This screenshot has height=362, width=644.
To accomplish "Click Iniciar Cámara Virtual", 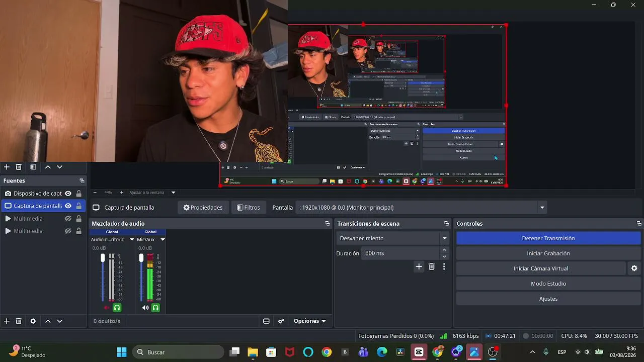I will [x=541, y=268].
